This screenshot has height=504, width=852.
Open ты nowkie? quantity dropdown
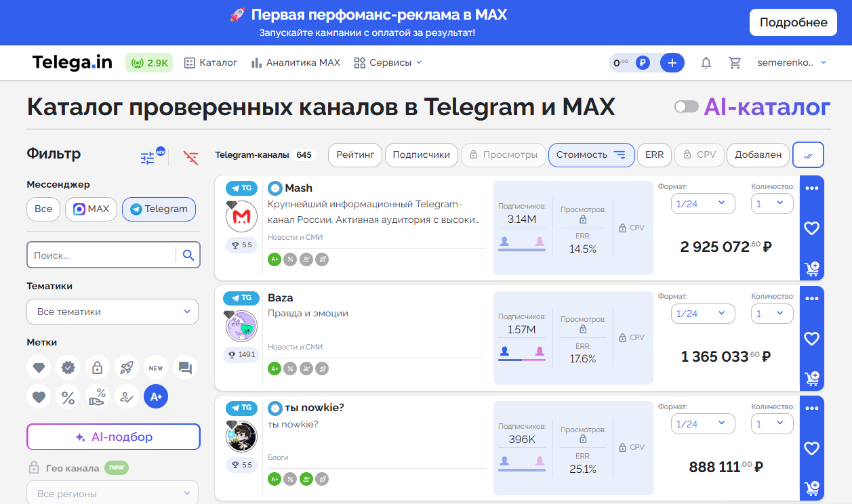(x=772, y=423)
